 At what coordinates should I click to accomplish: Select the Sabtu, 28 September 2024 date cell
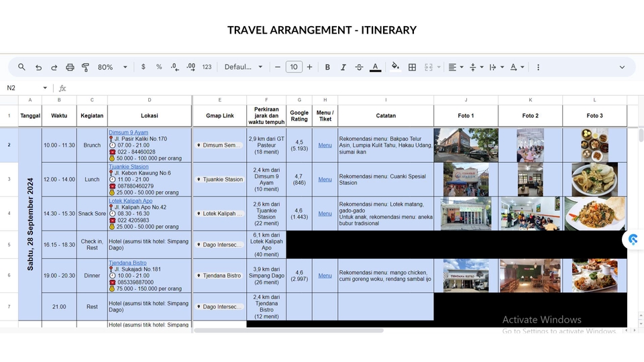(x=30, y=224)
